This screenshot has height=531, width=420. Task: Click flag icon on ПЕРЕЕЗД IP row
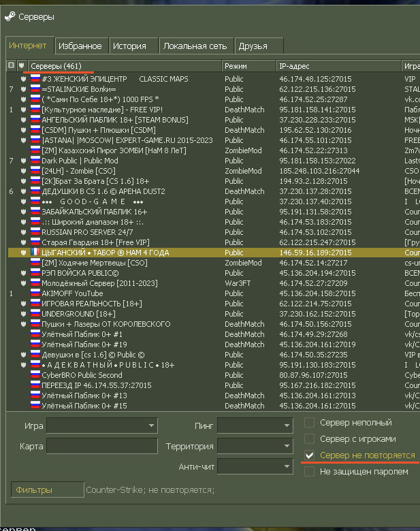[x=35, y=385]
